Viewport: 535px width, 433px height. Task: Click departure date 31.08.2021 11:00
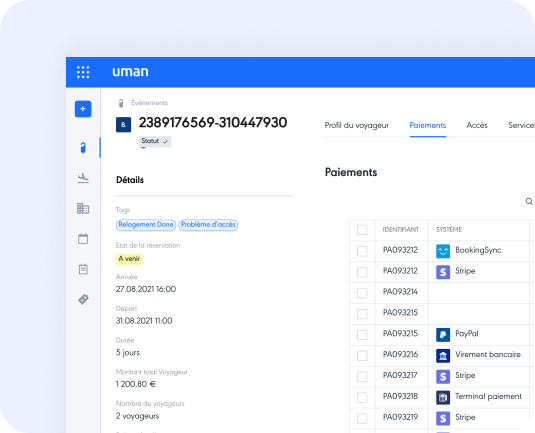click(x=144, y=321)
